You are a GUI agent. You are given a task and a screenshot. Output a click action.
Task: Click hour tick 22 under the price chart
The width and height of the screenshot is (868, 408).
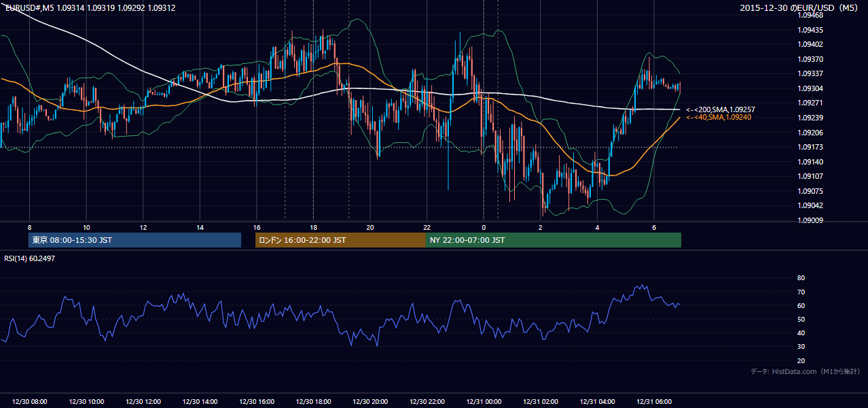click(427, 227)
